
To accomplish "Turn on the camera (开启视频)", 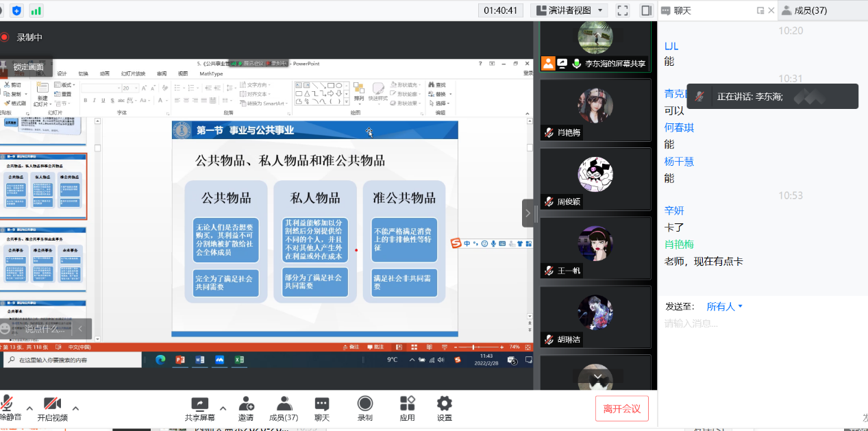I will (52, 409).
